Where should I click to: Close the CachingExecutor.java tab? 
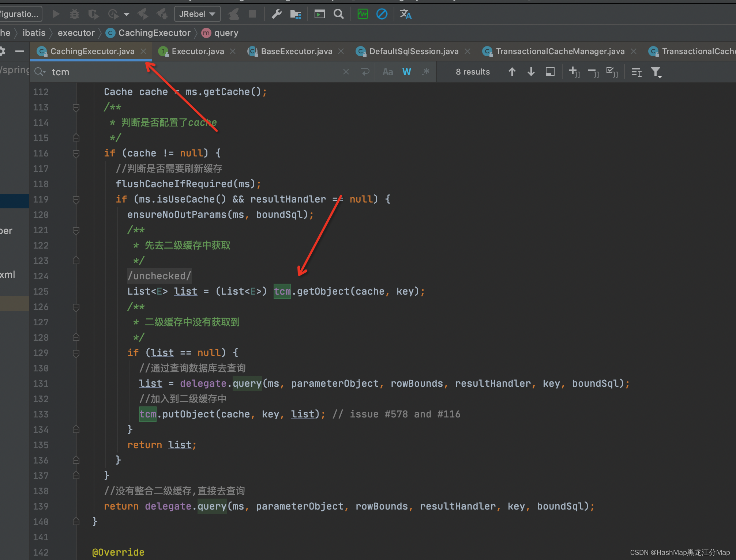pyautogui.click(x=144, y=52)
